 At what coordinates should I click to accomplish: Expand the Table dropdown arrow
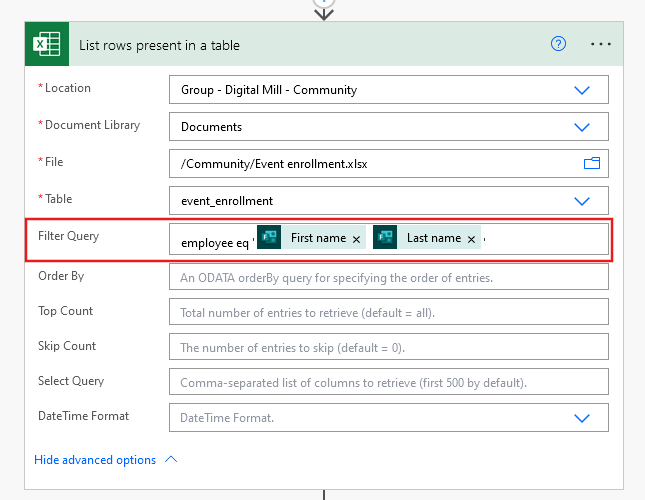582,201
